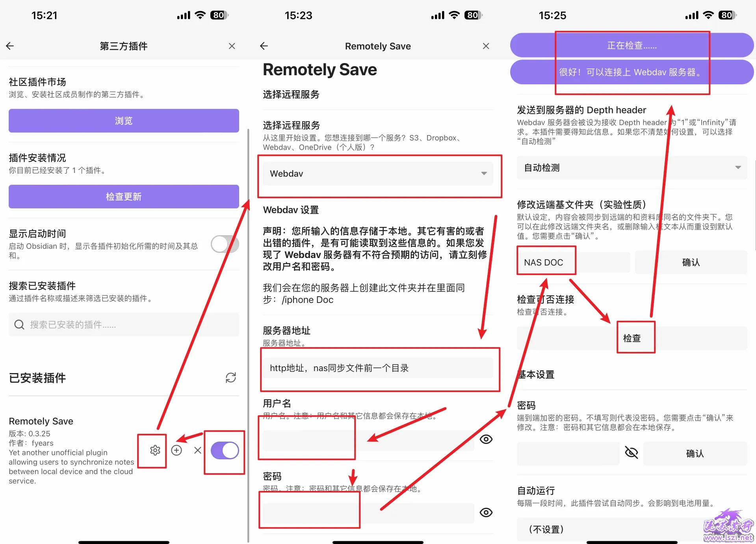The image size is (756, 544).
Task: Click the 检查更新 button
Action: tap(124, 197)
